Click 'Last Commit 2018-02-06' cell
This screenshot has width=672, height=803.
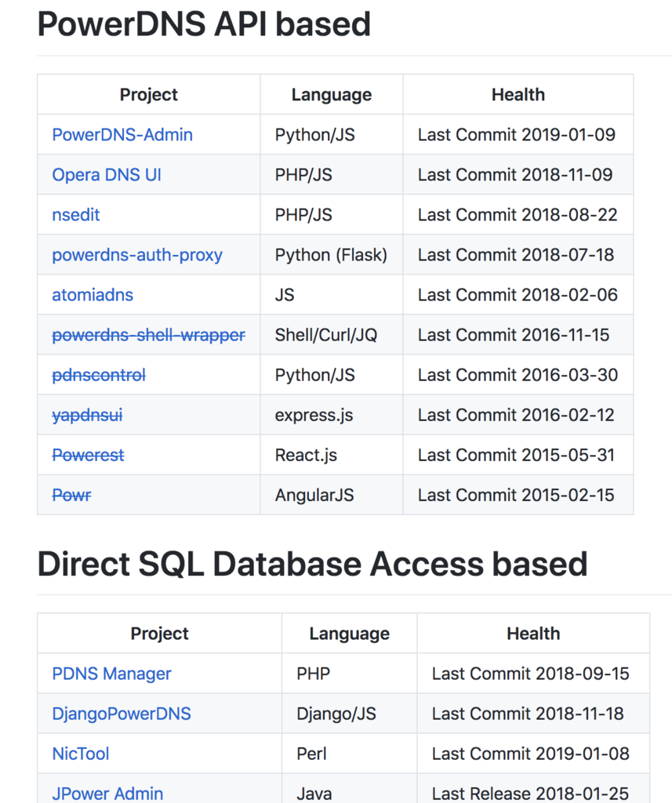(x=518, y=295)
